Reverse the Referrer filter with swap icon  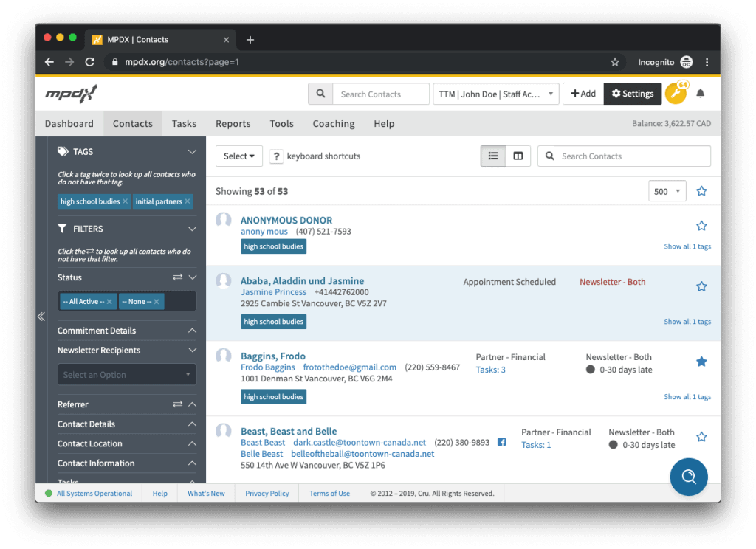point(177,404)
